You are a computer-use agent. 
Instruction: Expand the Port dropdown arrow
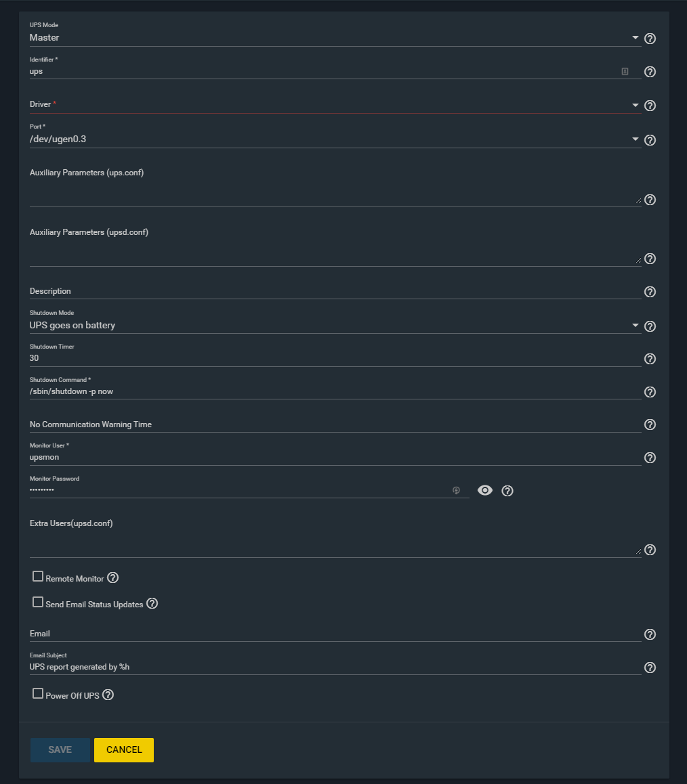click(x=635, y=139)
